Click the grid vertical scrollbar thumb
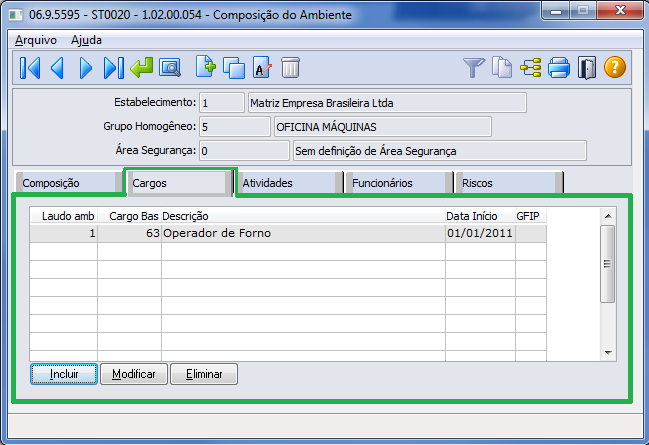The height and width of the screenshot is (445, 649). (608, 264)
